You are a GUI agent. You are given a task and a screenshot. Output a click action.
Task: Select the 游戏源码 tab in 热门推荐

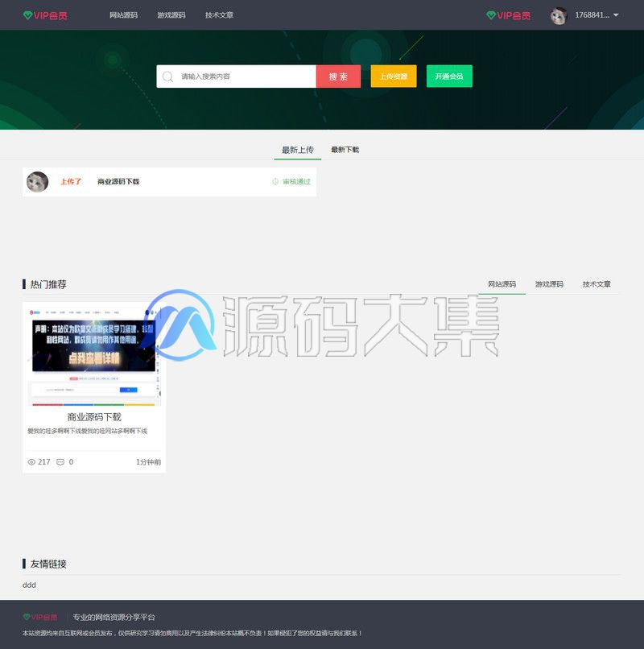click(x=549, y=284)
